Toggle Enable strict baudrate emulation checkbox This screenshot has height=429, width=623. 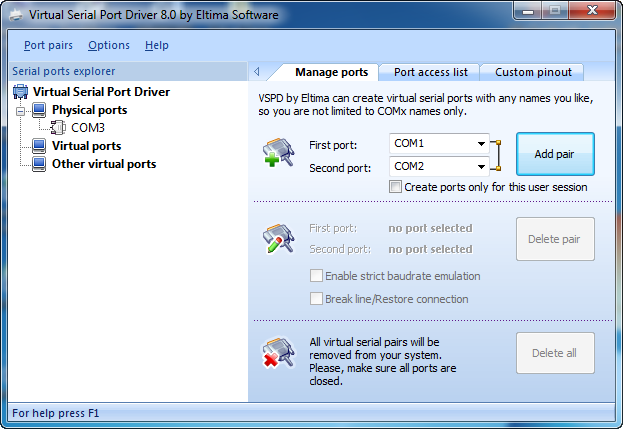pyautogui.click(x=316, y=276)
